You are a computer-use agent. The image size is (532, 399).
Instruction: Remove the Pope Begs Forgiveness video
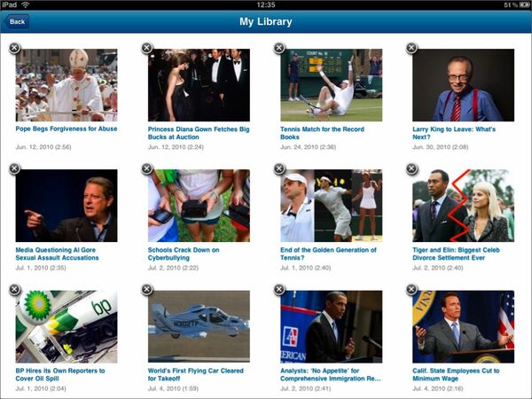[x=14, y=48]
